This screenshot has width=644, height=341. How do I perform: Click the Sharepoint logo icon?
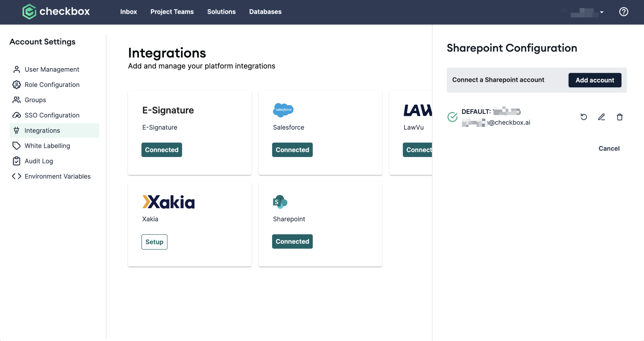(x=280, y=202)
